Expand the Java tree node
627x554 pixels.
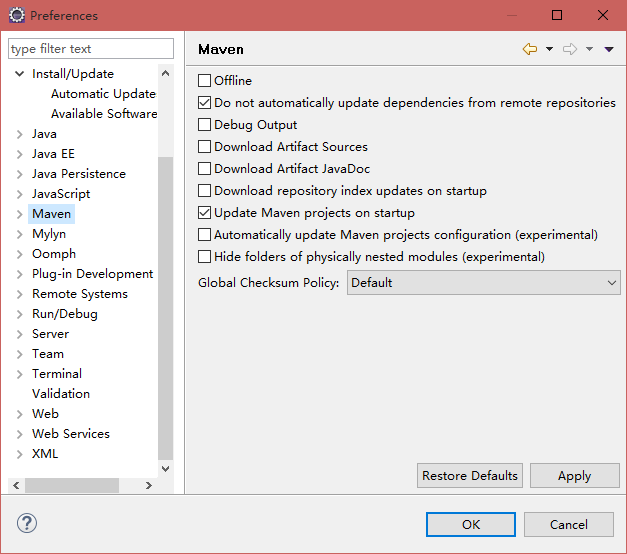(x=19, y=134)
